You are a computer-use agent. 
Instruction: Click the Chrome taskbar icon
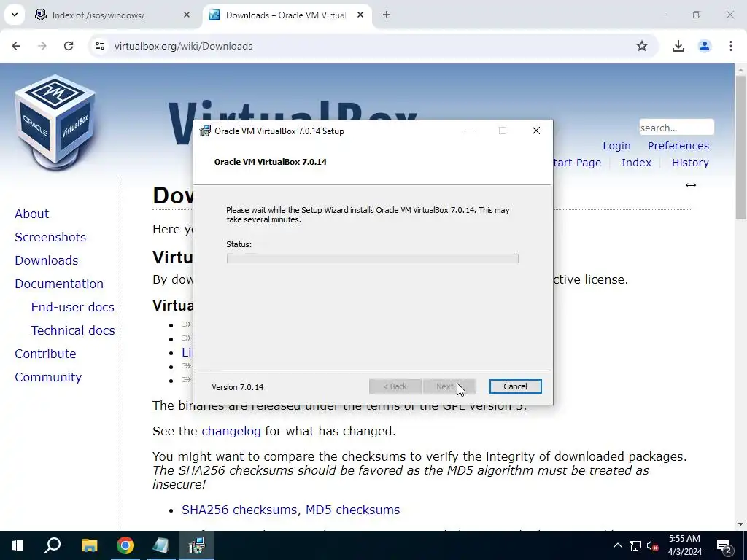click(125, 545)
